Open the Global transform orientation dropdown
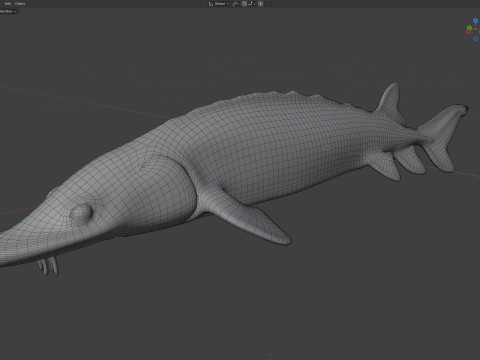Screen dimensions: 480x360 click(x=219, y=4)
